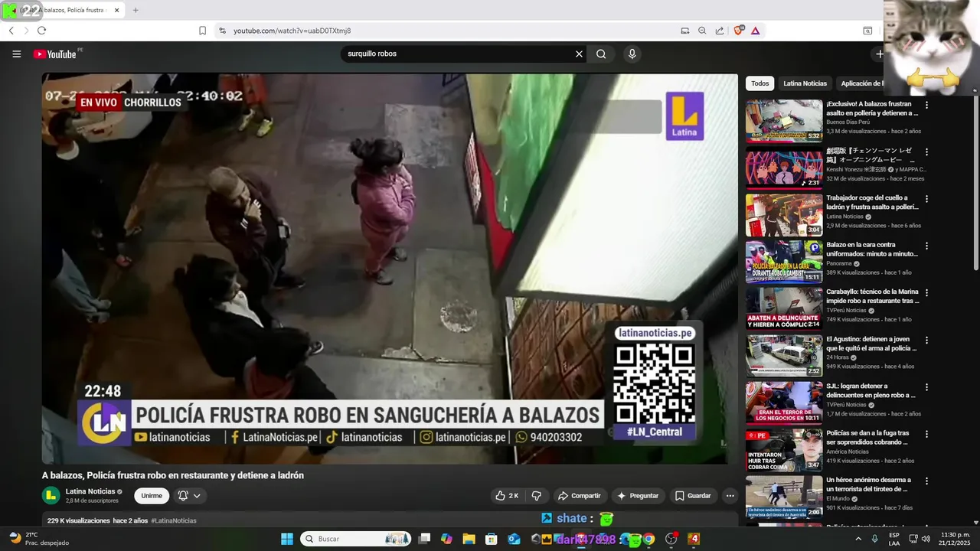This screenshot has width=980, height=551.
Task: Bookmark this page in the address bar
Action: (x=202, y=31)
